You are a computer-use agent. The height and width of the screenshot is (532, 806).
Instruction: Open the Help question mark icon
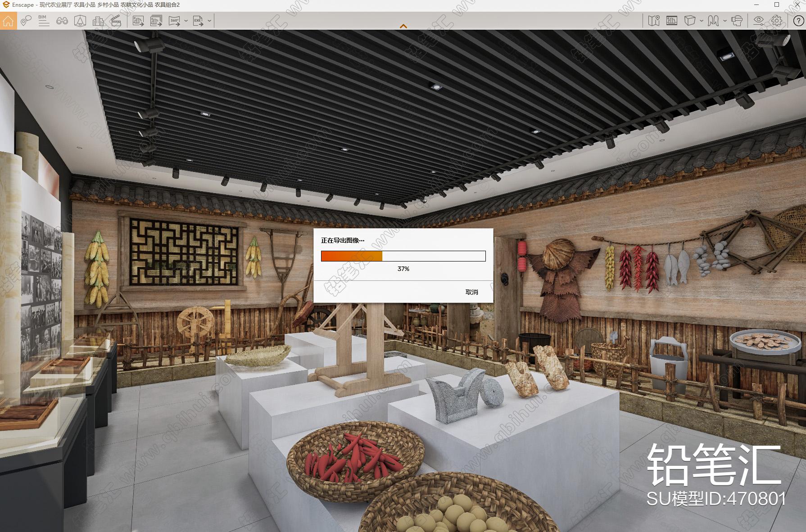point(798,21)
